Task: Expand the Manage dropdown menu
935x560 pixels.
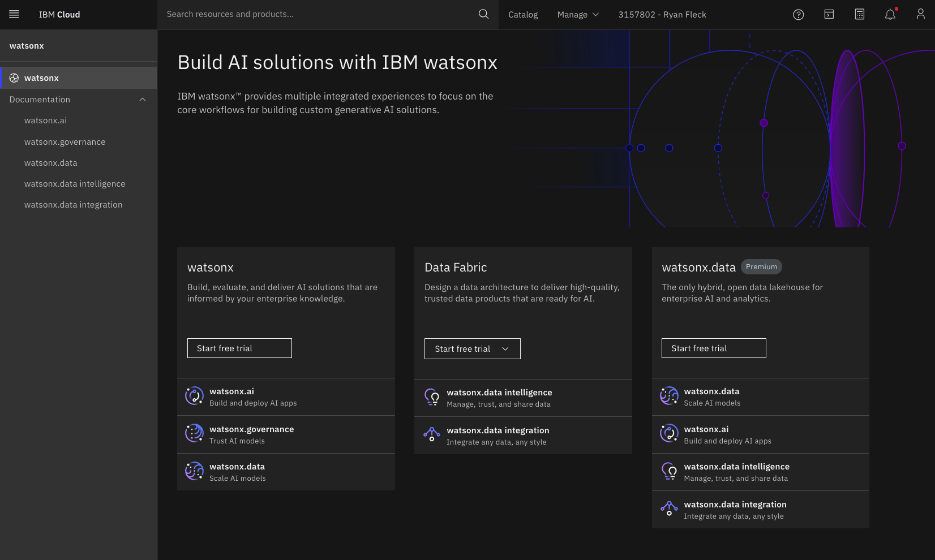Action: pos(577,15)
